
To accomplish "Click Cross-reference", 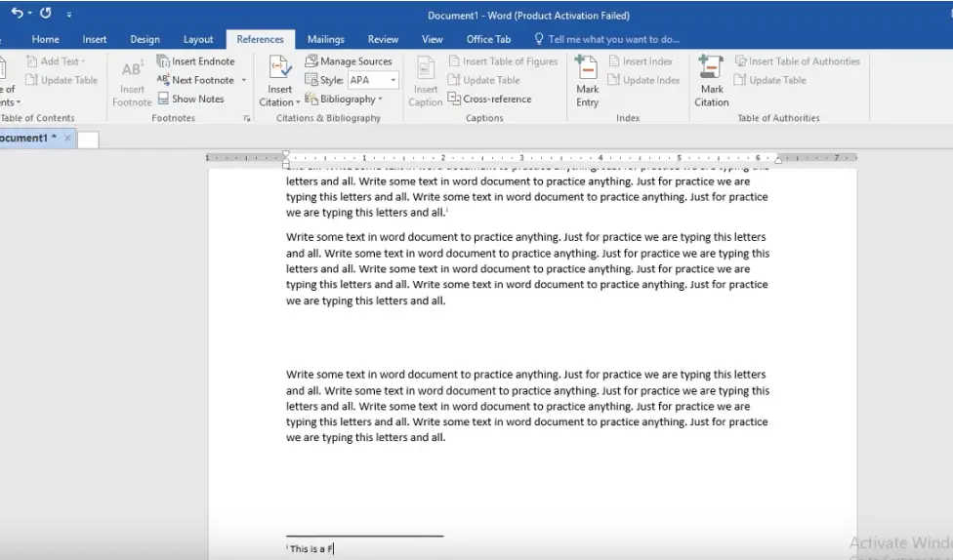I will click(x=490, y=99).
